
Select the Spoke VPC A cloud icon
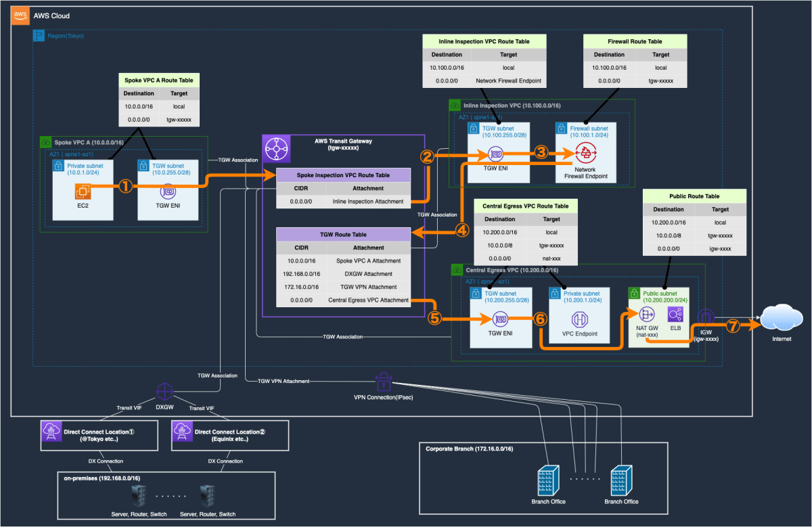point(46,143)
